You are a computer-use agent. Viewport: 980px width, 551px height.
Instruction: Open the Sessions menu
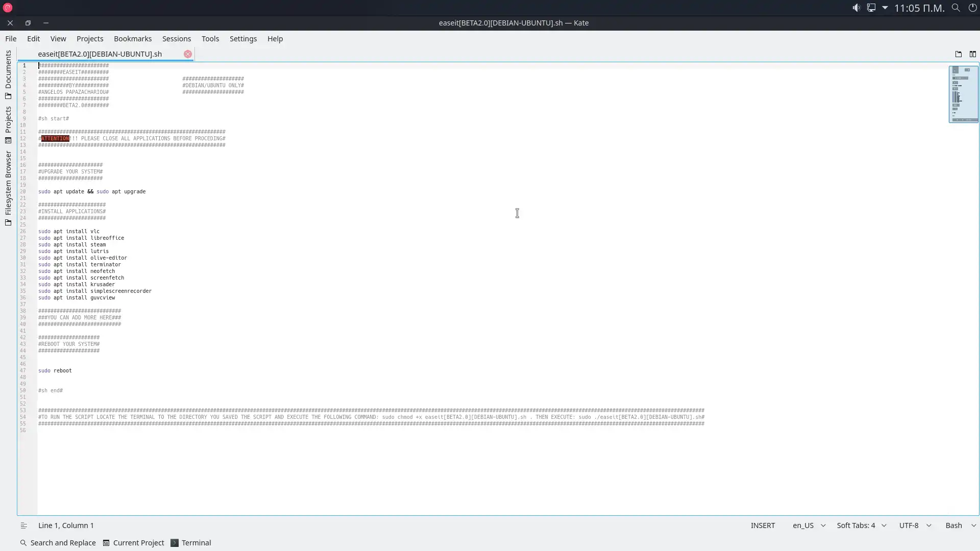(177, 39)
